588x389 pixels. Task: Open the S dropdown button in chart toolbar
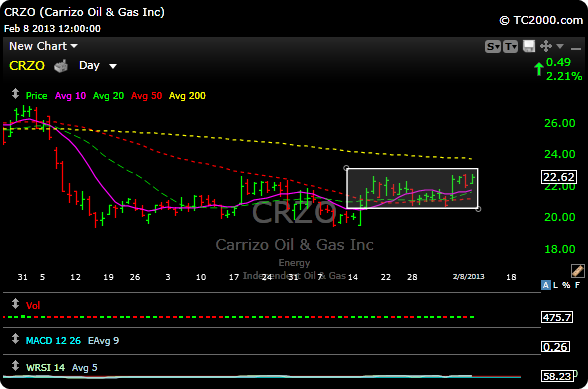click(493, 47)
